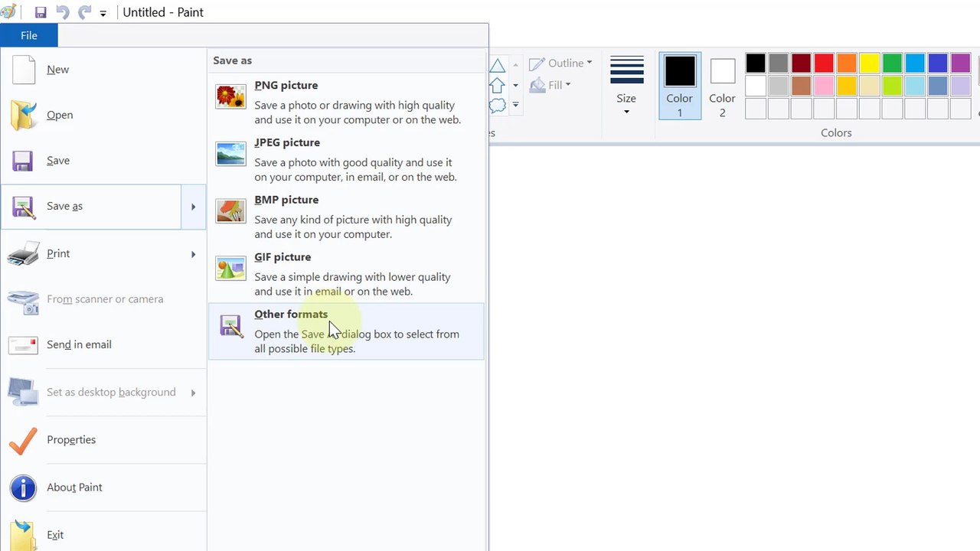Click the Save as icon in left menu

click(x=23, y=207)
